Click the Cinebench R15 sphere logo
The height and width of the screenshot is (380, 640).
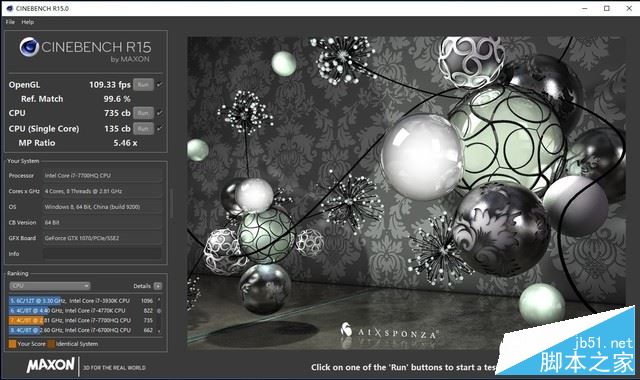point(29,47)
